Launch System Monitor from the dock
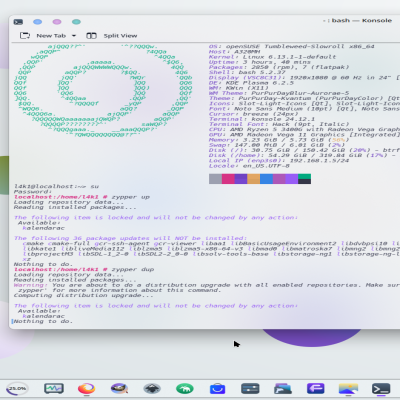The image size is (400, 400). [x=54, y=388]
